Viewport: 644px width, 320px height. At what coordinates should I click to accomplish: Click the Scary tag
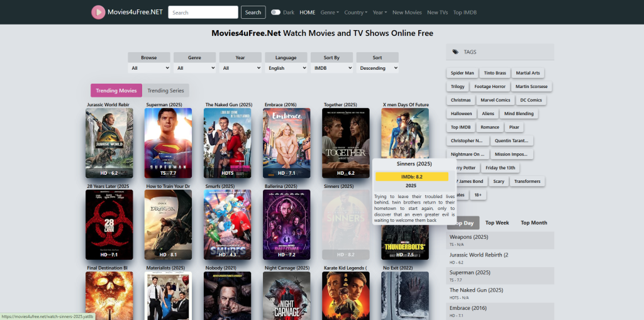(x=498, y=182)
